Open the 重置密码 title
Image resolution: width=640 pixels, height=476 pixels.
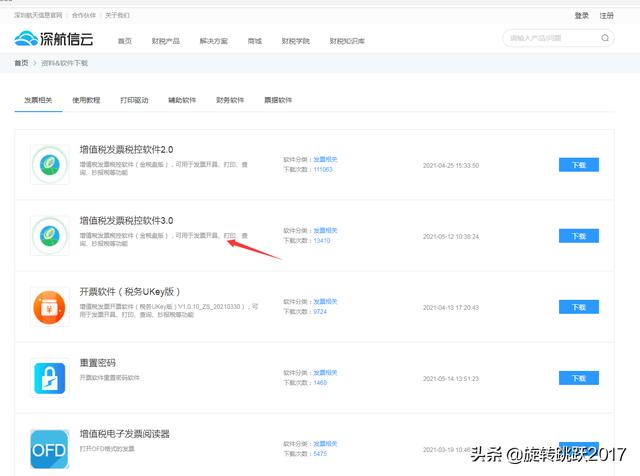pyautogui.click(x=98, y=363)
